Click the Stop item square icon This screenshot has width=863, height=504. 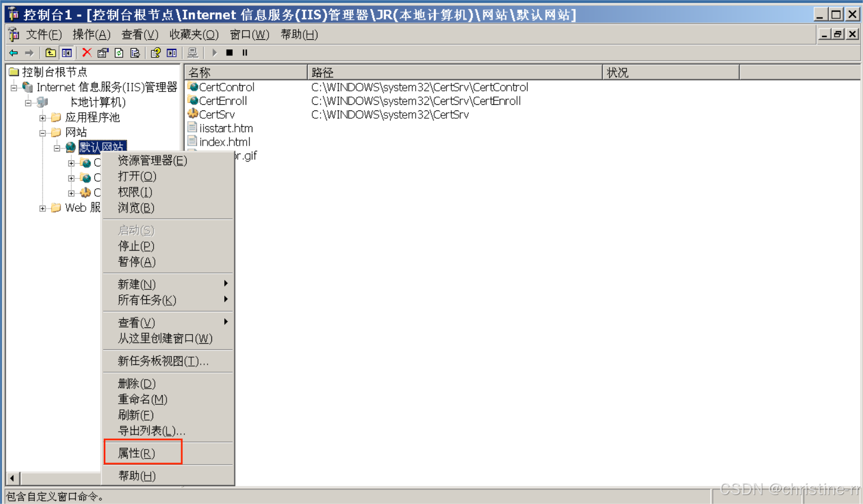(229, 53)
